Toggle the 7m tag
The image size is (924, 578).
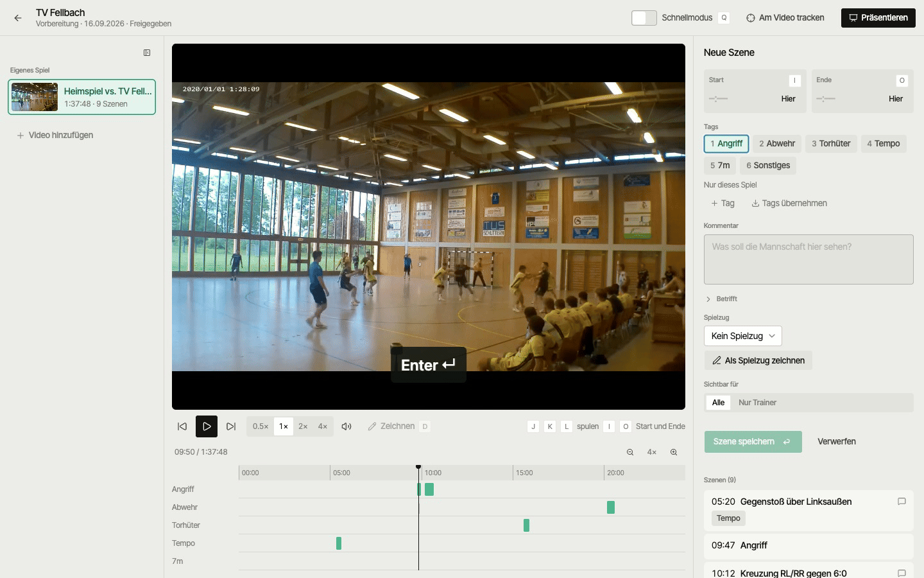(x=720, y=165)
